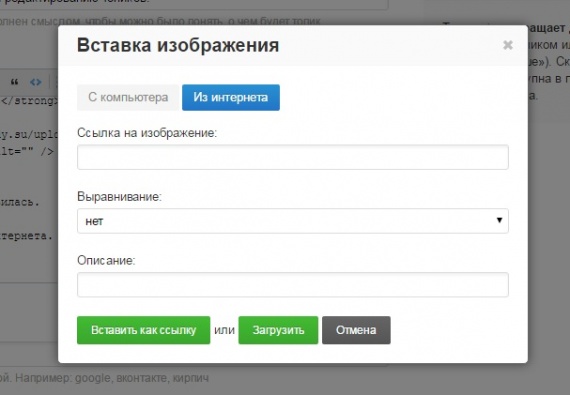Image resolution: width=570 pixels, height=395 pixels.
Task: Switch to the С компьютера tab
Action: coord(128,97)
